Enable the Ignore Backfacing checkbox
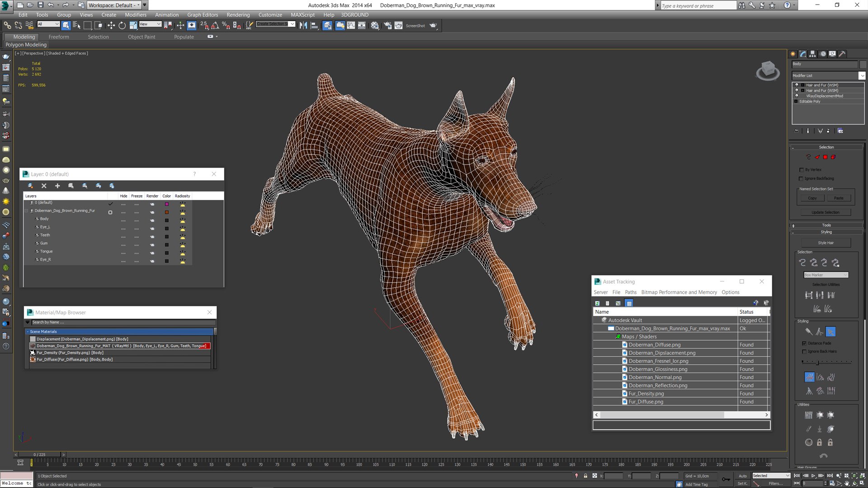 801,178
